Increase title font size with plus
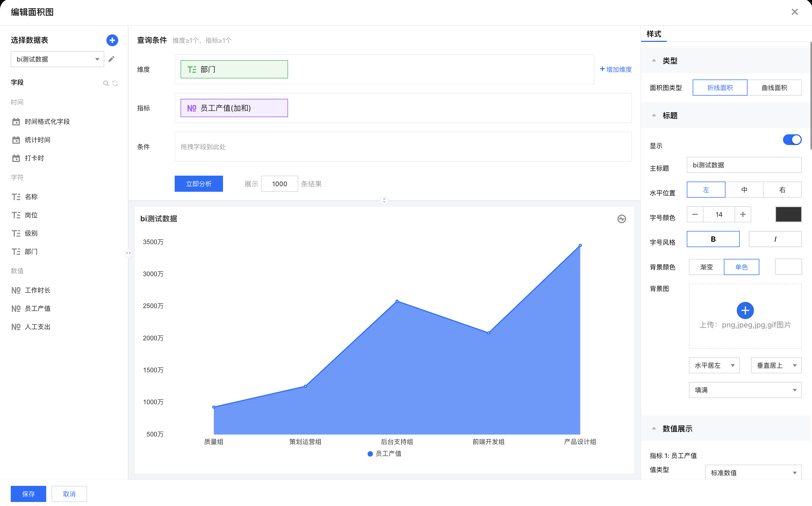 (743, 214)
